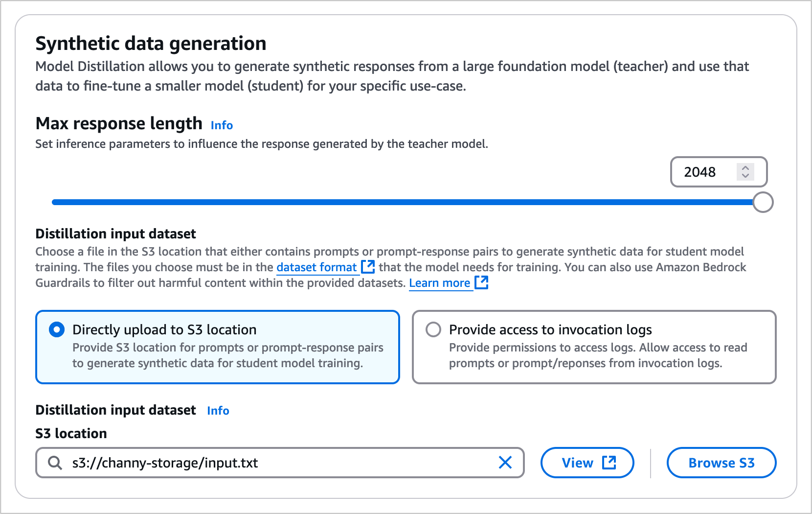Click the external-link icon after Learn more
Image resolution: width=812 pixels, height=514 pixels.
click(482, 282)
